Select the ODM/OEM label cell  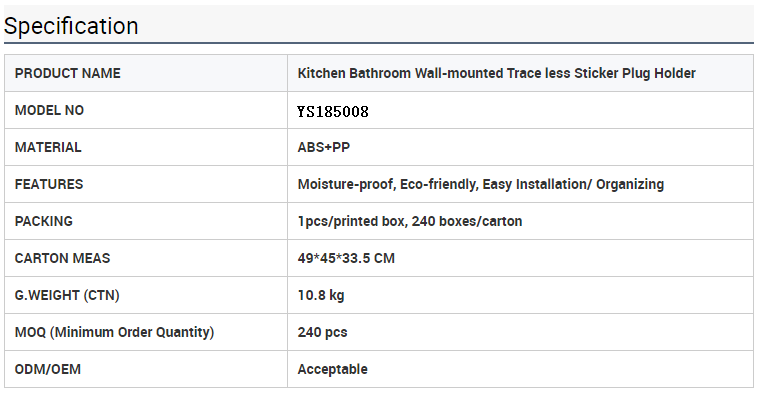tap(146, 369)
